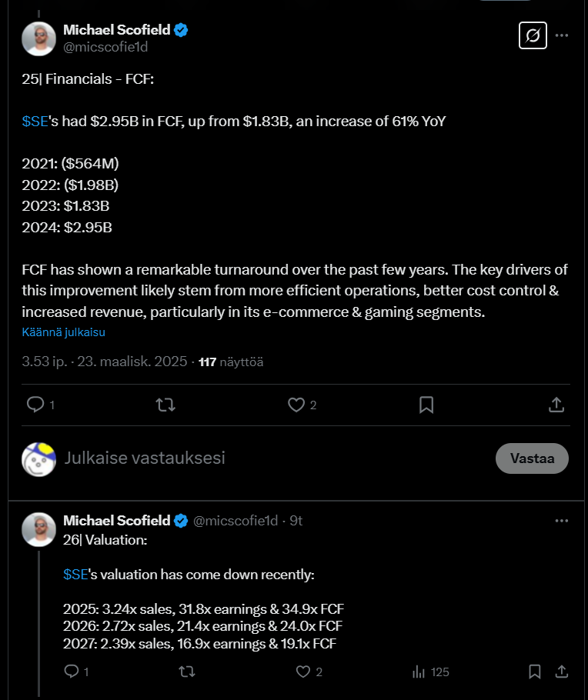Click the Käännä julkaisu translate link
588x700 pixels.
coord(63,332)
